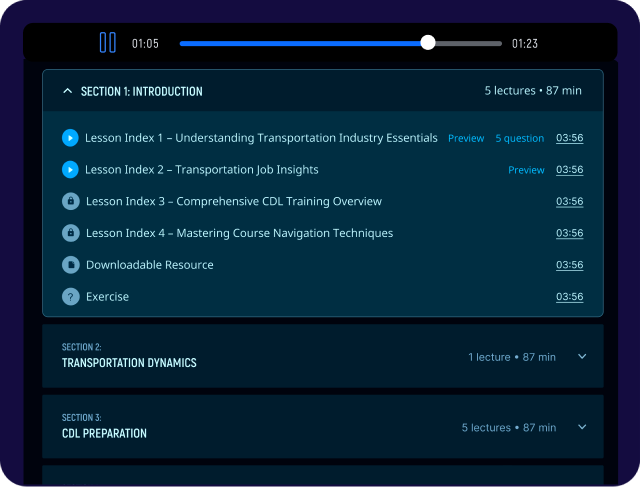Image resolution: width=640 pixels, height=487 pixels.
Task: Click play icon for Lesson Index 2
Action: (70, 170)
